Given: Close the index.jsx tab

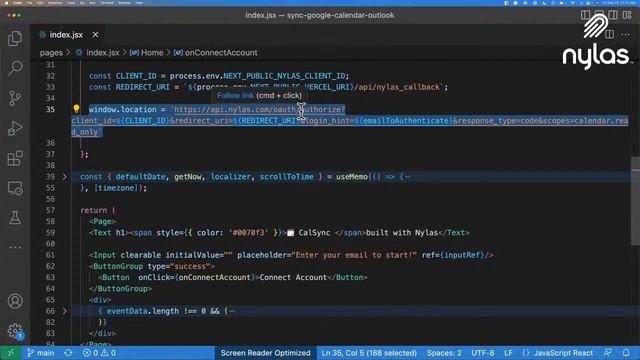Looking at the screenshot, I should (x=95, y=35).
